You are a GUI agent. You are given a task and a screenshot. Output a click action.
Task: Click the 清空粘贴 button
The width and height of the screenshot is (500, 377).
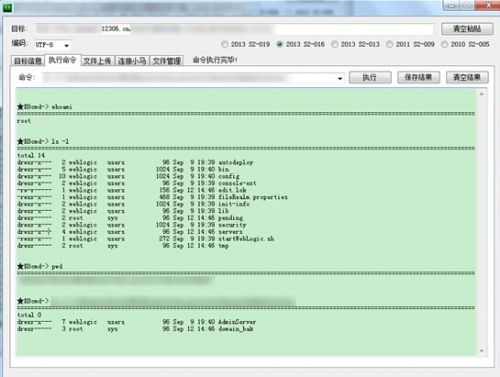coord(467,29)
